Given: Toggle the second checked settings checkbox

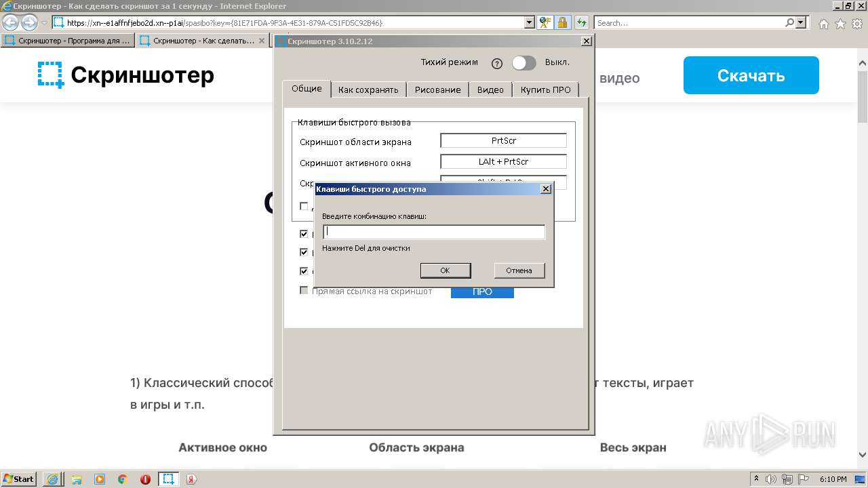Looking at the screenshot, I should tap(304, 252).
